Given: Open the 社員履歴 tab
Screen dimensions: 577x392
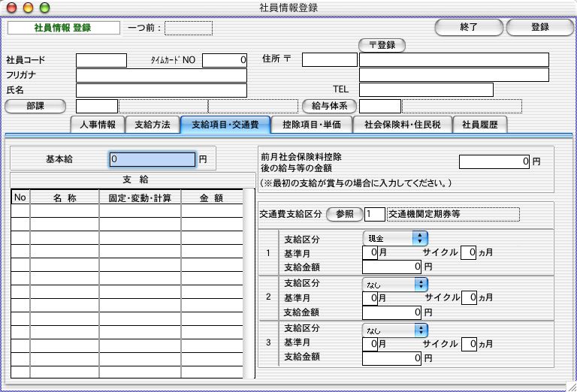Looking at the screenshot, I should (480, 125).
